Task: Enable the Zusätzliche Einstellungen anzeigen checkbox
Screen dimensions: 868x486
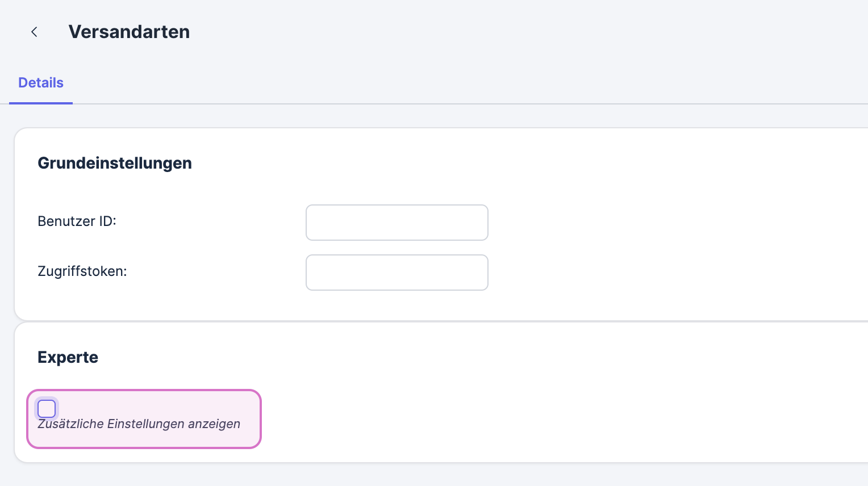Action: pyautogui.click(x=47, y=408)
